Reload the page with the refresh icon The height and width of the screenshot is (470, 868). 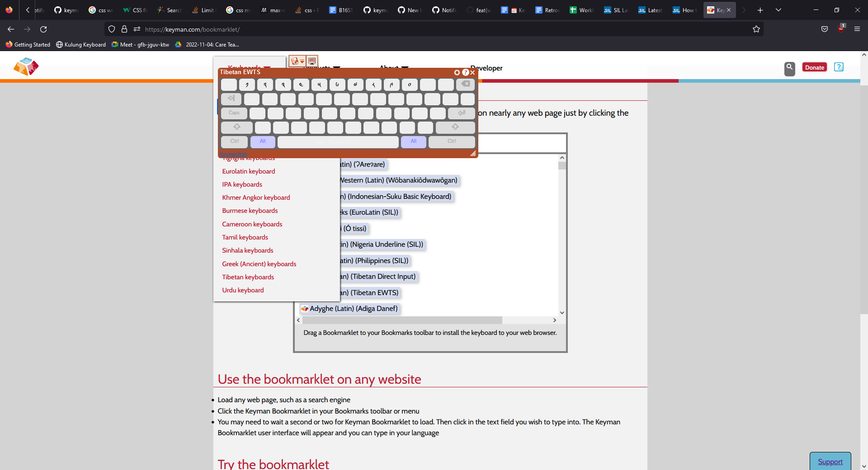(43, 29)
